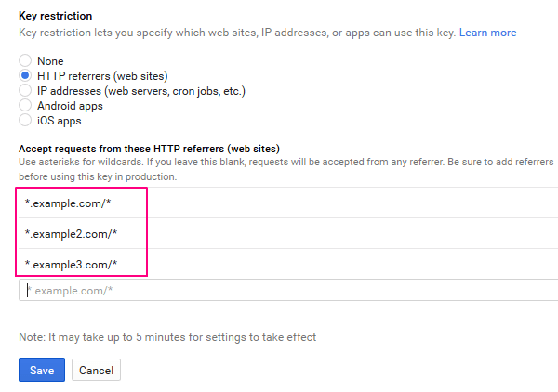This screenshot has height=392, width=558.
Task: Click the 5 minutes settings note
Action: (x=167, y=337)
